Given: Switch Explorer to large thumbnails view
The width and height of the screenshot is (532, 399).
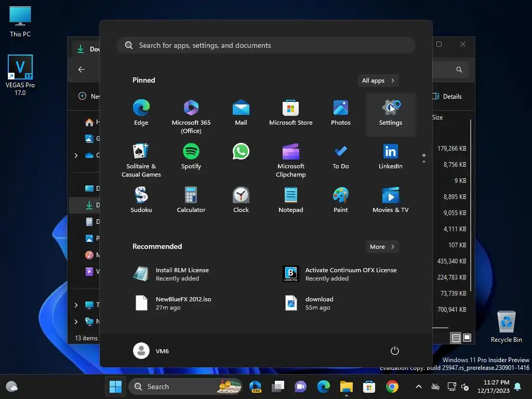Looking at the screenshot, I should (467, 338).
